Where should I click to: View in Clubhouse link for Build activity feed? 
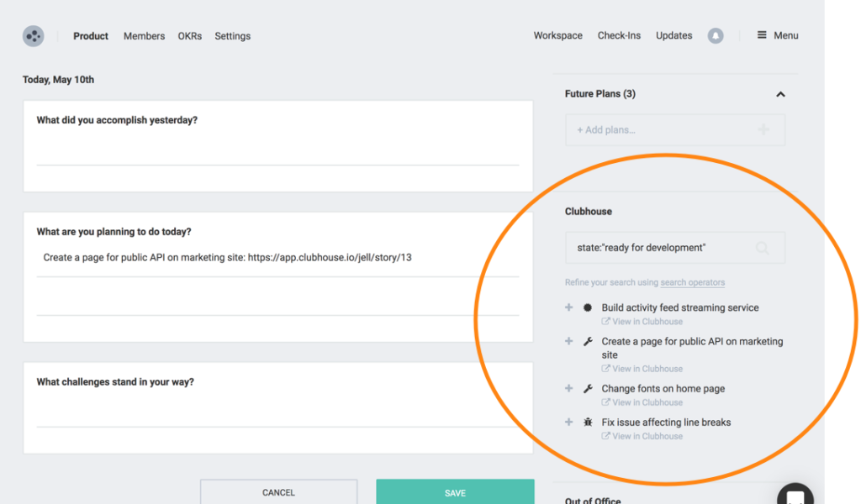[647, 322]
